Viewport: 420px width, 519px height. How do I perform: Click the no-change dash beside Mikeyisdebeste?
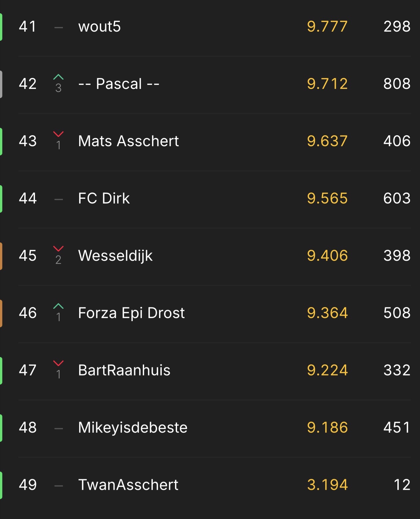pos(59,429)
